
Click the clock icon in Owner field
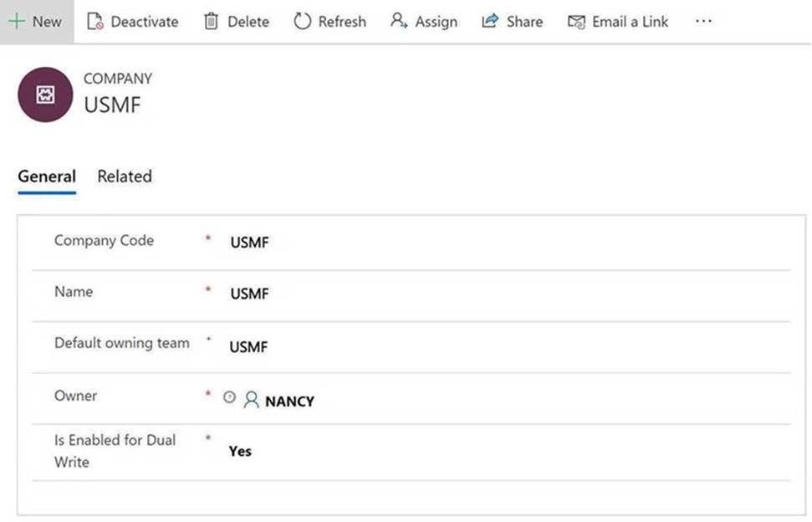coord(229,398)
